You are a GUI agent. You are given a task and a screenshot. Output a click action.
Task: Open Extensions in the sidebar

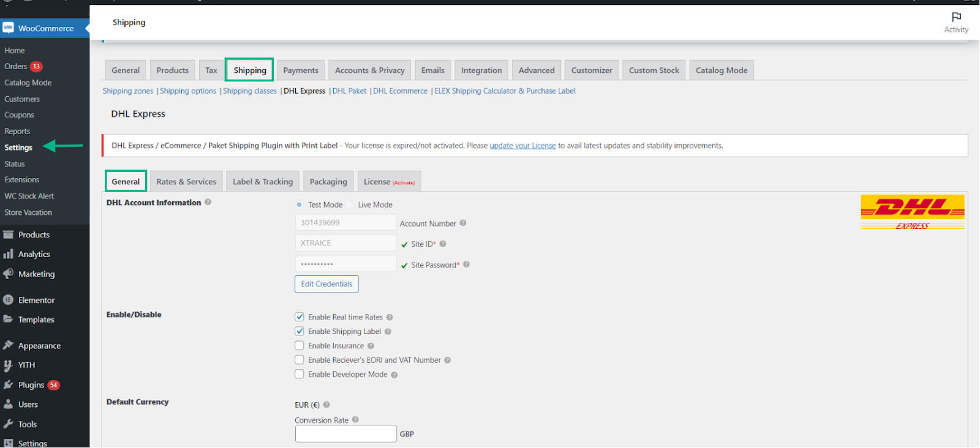point(22,180)
